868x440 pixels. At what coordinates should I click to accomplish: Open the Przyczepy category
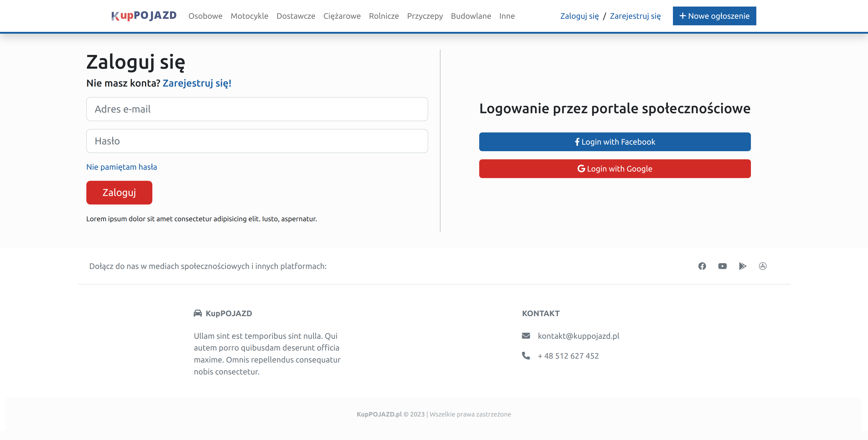[425, 16]
